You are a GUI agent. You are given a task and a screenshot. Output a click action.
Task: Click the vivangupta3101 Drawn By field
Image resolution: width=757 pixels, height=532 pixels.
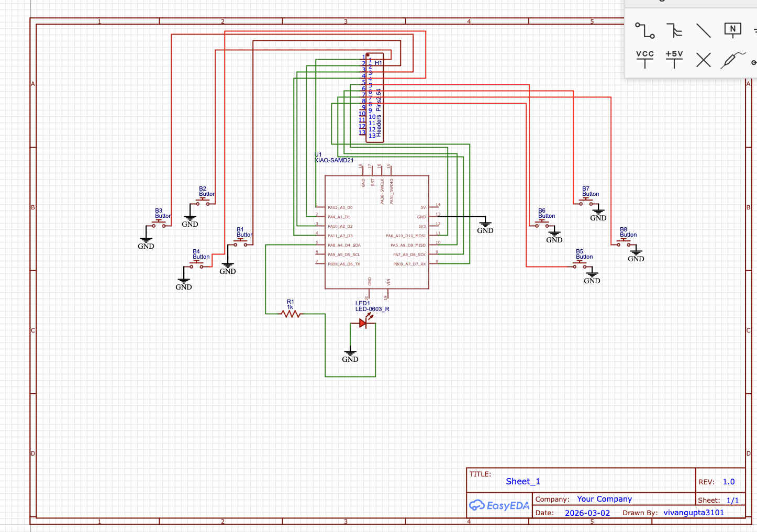click(x=694, y=513)
